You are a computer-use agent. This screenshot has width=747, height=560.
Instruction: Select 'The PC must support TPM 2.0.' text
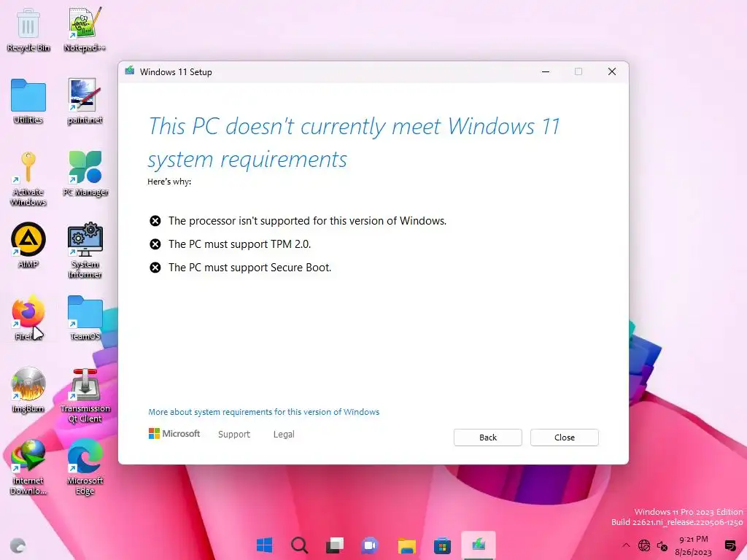pos(239,244)
